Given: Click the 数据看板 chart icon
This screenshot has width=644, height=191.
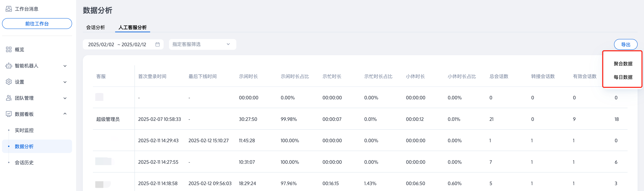Looking at the screenshot, I should (9, 114).
